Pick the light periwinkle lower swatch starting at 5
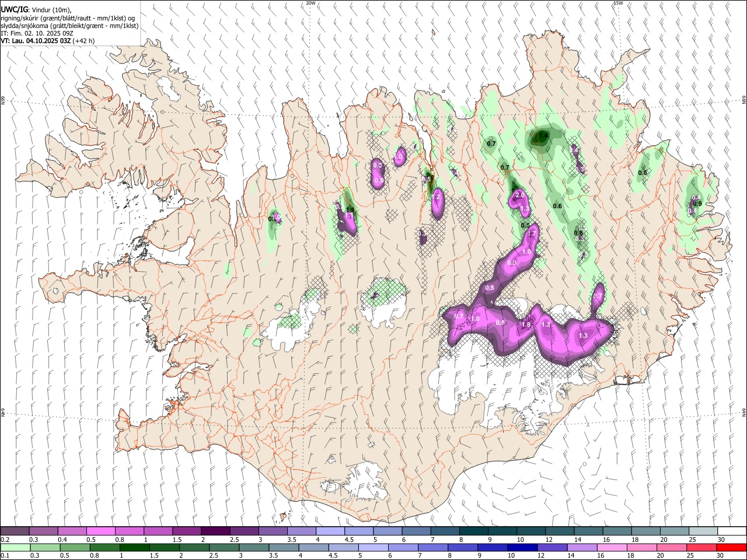The image size is (747, 560). [373, 547]
